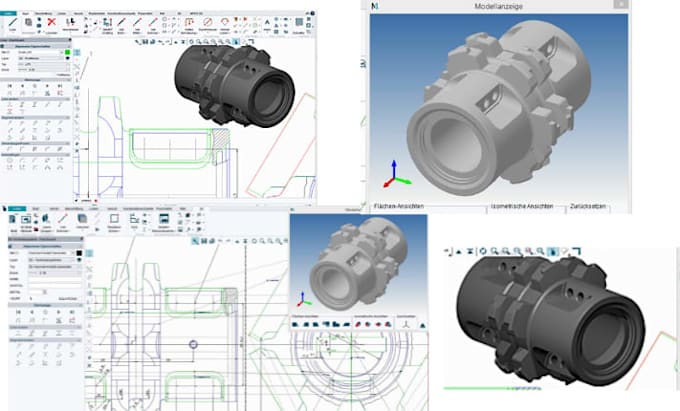680x411 pixels.
Task: Select the text 'A' tool in top-left ribbon
Action: (x=267, y=22)
